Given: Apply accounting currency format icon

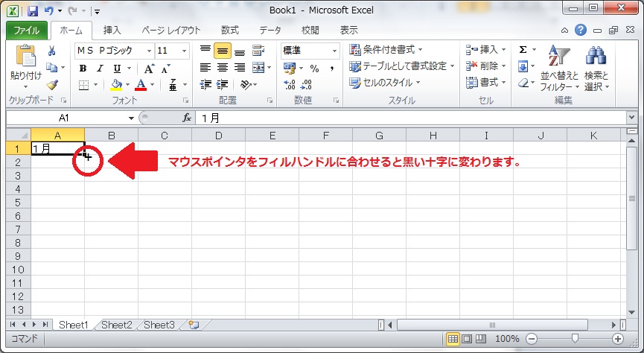Looking at the screenshot, I should coord(290,68).
